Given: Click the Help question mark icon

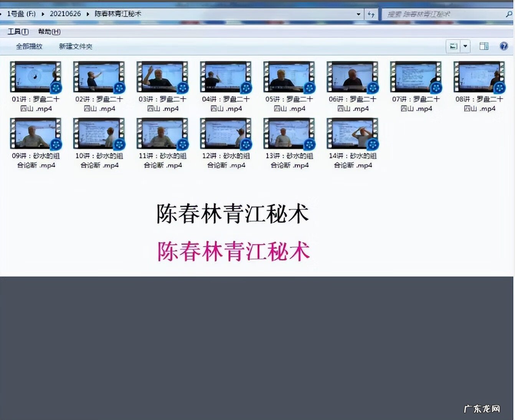Looking at the screenshot, I should click(504, 46).
